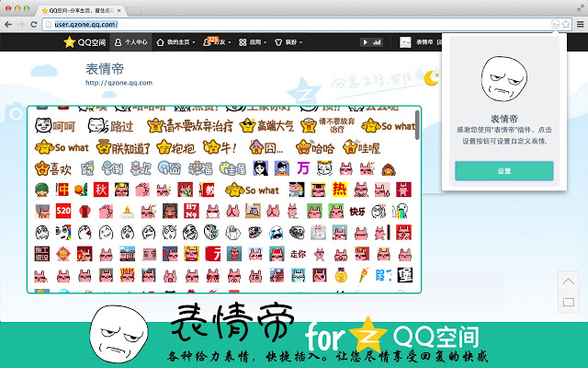Click the 表情帝 profile title heading
588x368 pixels.
[x=105, y=69]
